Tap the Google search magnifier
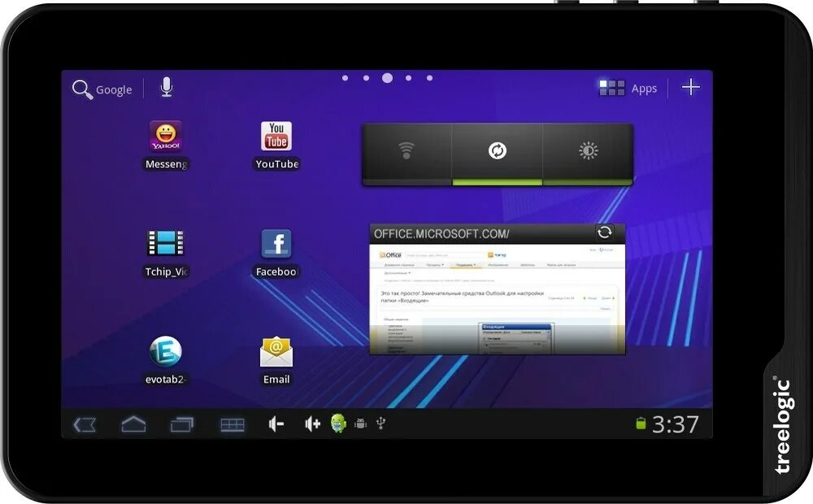This screenshot has height=504, width=813. point(82,89)
